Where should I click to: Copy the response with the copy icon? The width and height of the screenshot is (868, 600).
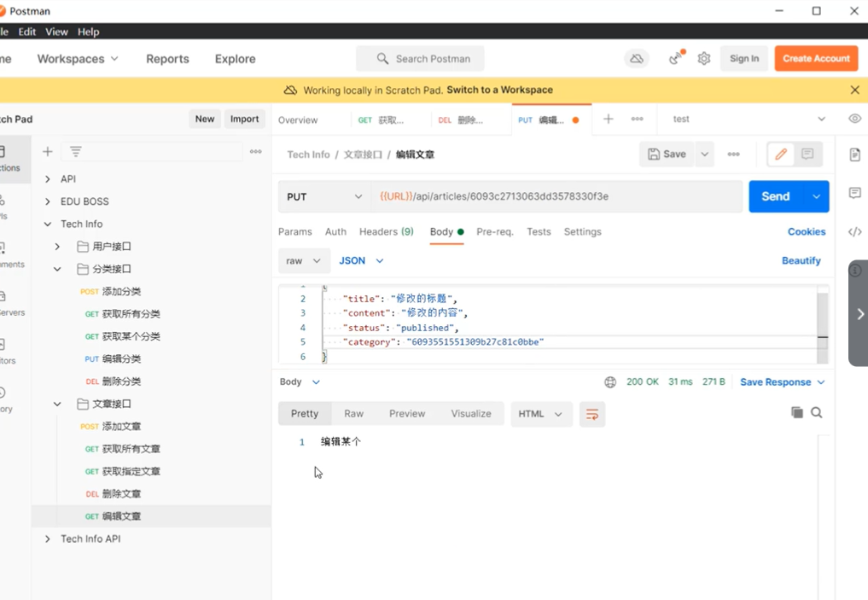797,412
